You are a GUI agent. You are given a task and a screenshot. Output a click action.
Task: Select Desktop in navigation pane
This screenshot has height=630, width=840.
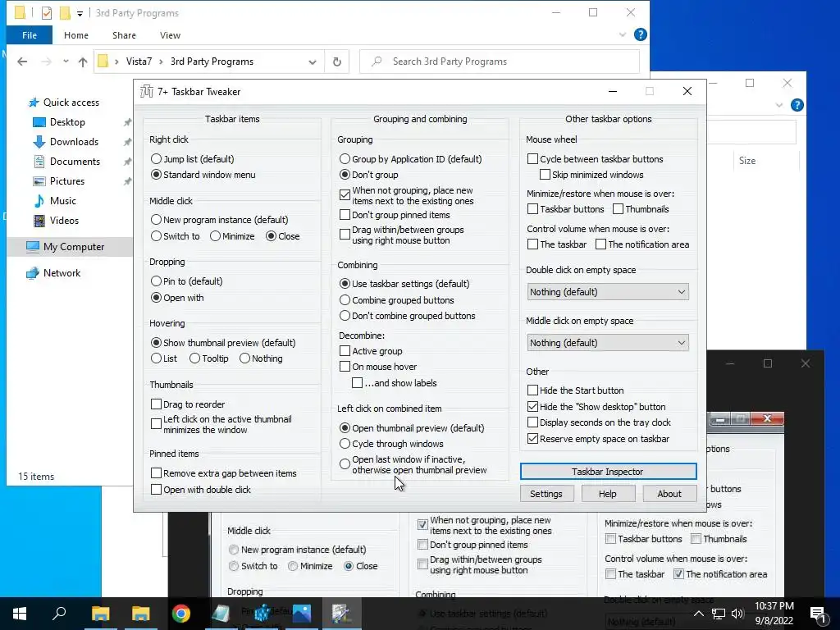pyautogui.click(x=67, y=122)
